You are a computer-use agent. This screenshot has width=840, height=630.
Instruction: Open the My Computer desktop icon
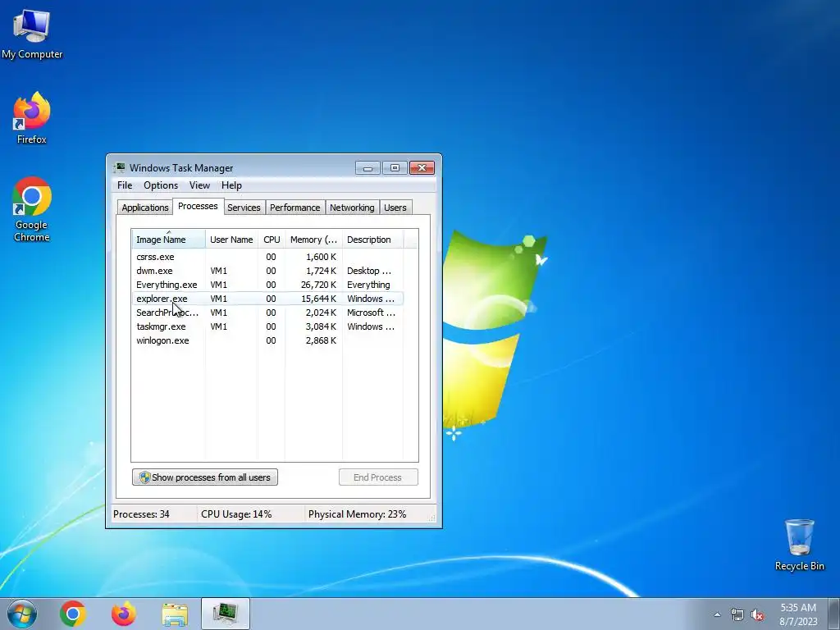pos(32,34)
